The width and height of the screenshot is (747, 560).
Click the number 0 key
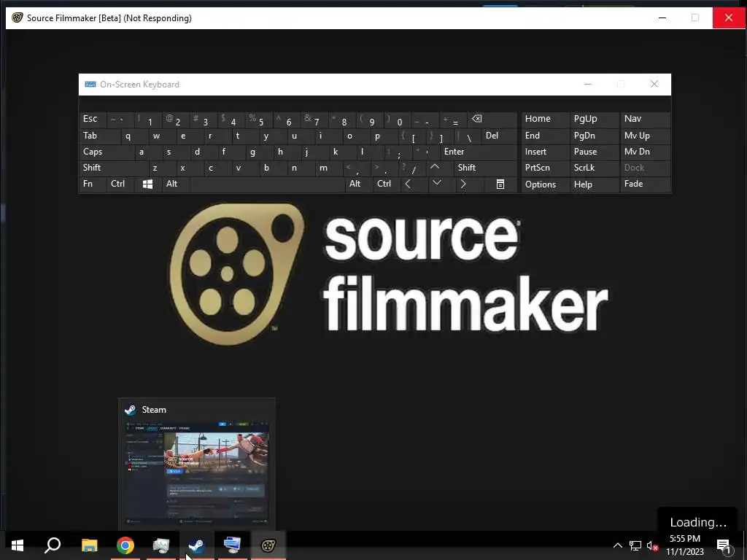pos(398,120)
